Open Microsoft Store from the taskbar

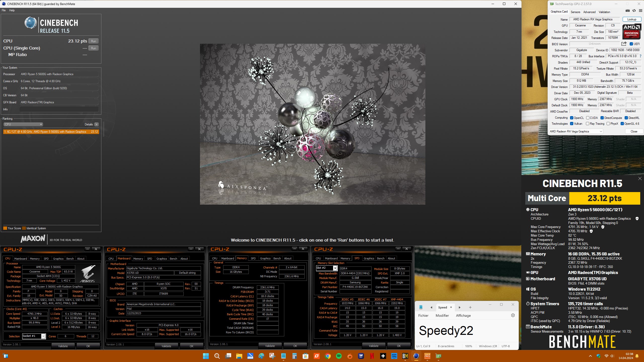(x=305, y=356)
